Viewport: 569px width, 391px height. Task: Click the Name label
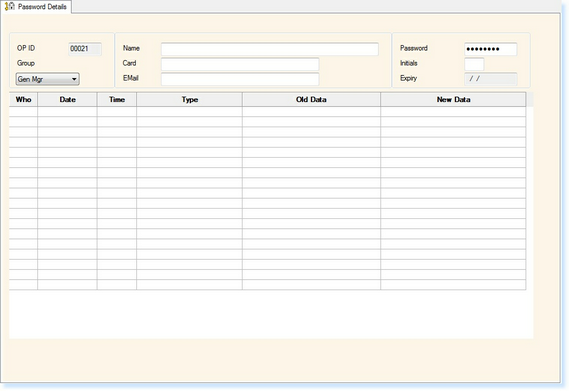tap(131, 48)
